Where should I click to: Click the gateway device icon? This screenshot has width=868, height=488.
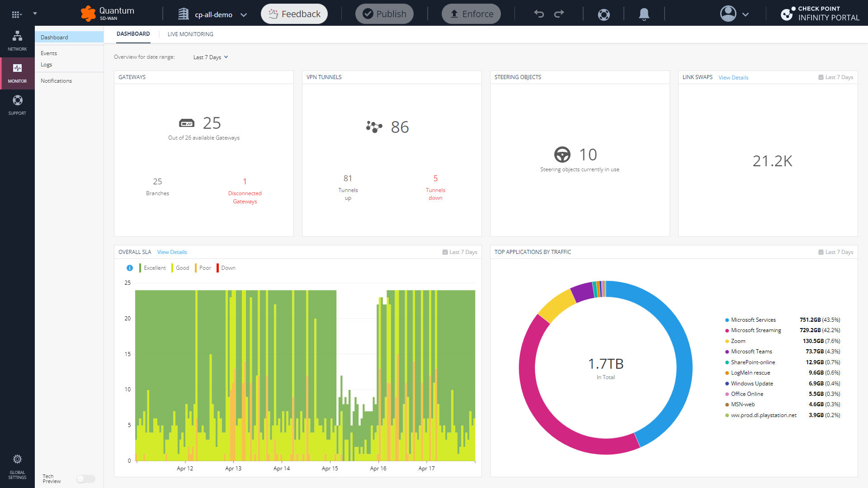coord(187,123)
